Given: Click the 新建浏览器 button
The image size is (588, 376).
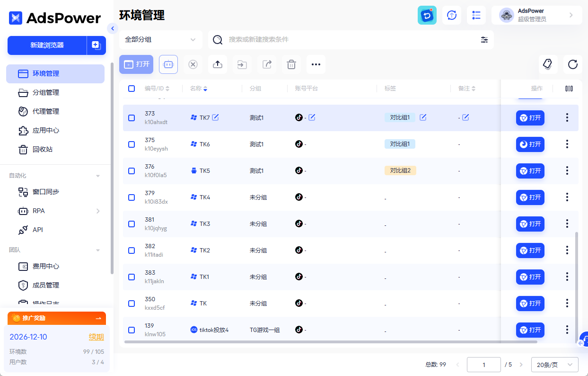Looking at the screenshot, I should click(47, 45).
